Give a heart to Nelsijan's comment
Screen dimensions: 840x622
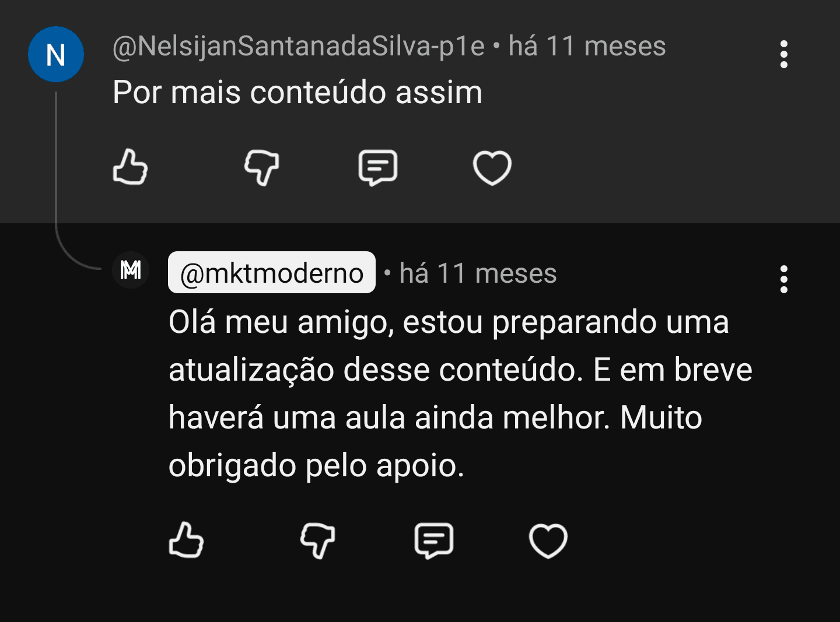pos(492,168)
